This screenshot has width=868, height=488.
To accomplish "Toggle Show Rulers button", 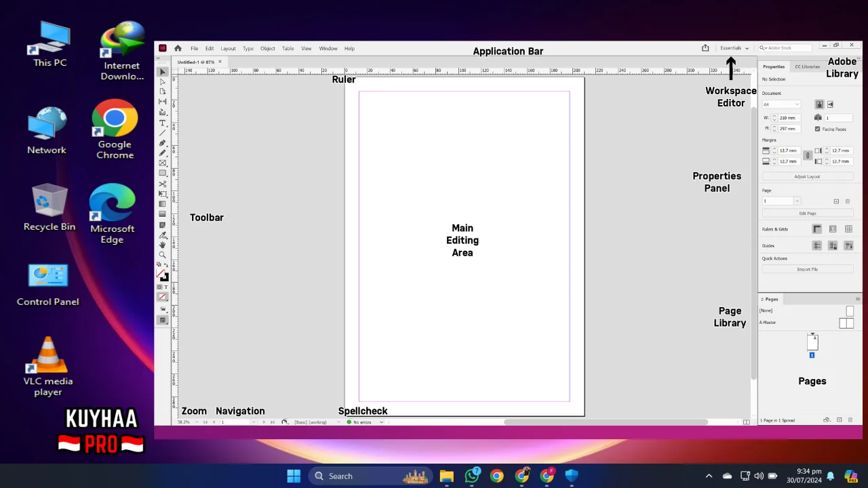I will [817, 229].
